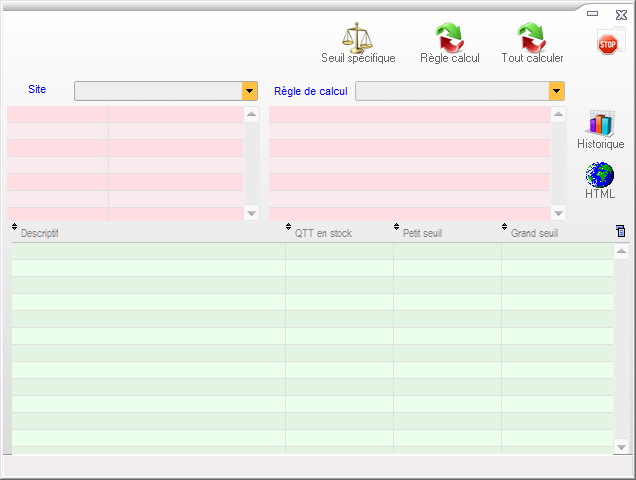
Task: Export via the HTML globe icon
Action: [600, 175]
